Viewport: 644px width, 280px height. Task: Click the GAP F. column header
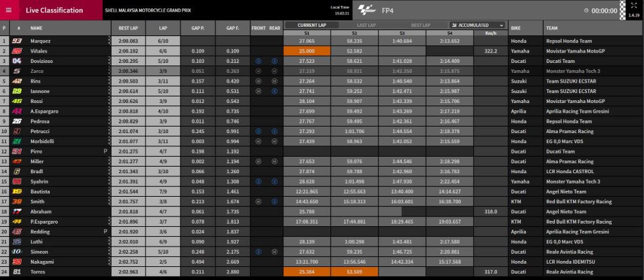(x=232, y=28)
